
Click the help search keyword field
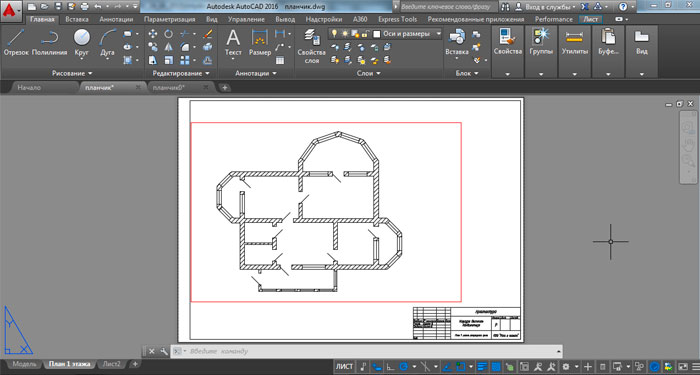[x=448, y=7]
